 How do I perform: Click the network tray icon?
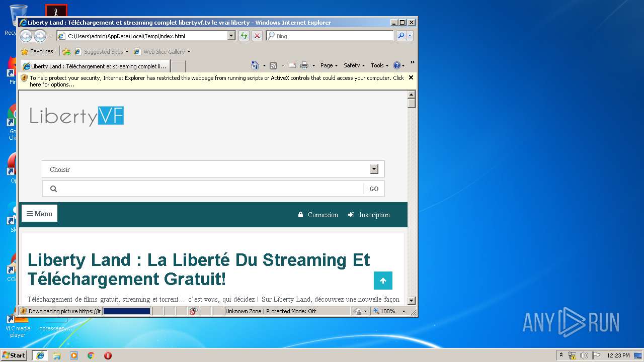(572, 355)
